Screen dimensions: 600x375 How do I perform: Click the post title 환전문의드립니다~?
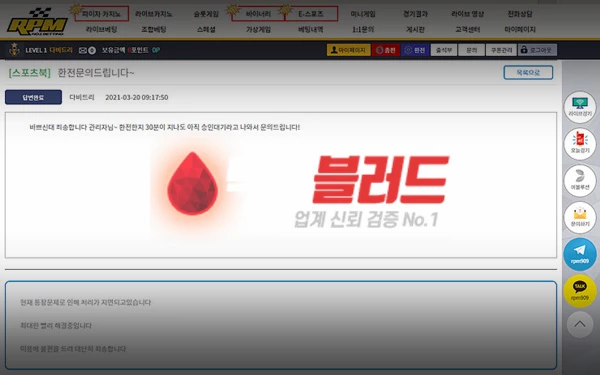tap(96, 73)
